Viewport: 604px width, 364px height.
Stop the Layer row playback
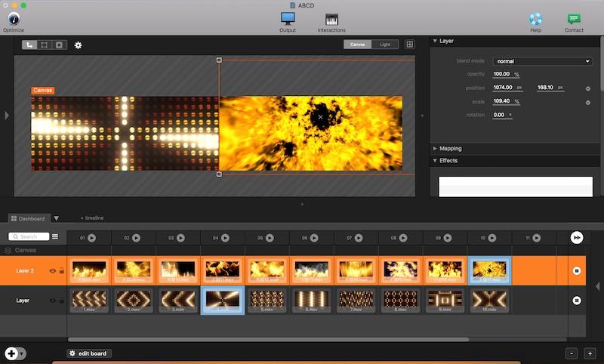click(577, 301)
